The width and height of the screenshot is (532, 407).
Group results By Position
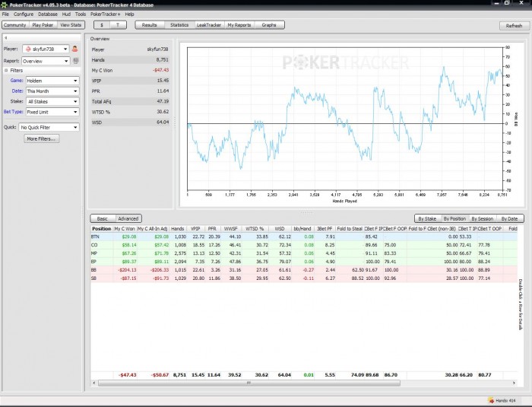tap(455, 219)
